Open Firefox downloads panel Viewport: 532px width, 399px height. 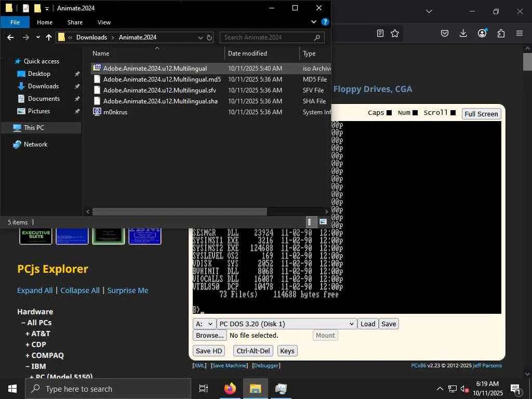click(463, 33)
